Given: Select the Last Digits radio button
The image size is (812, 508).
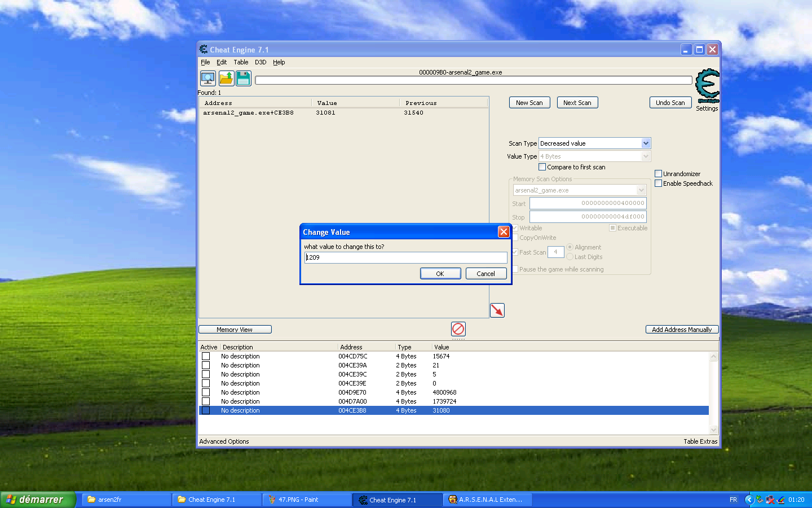Looking at the screenshot, I should pyautogui.click(x=570, y=257).
